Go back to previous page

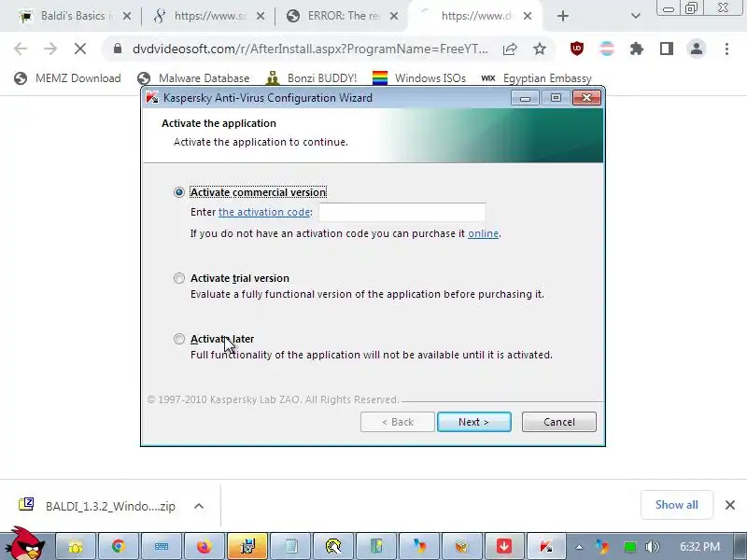point(21,49)
